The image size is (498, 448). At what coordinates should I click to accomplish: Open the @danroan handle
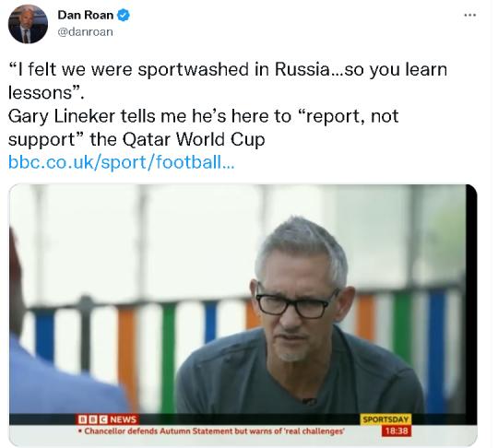tap(85, 32)
